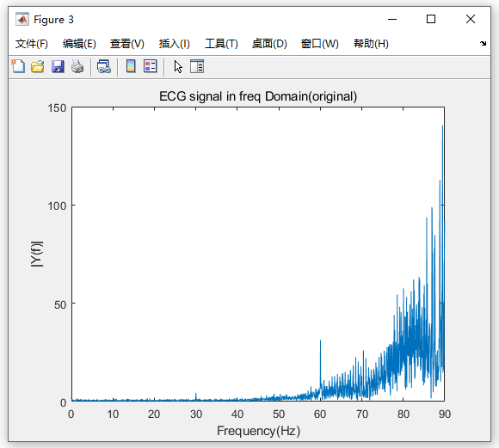Screen dimensions: 499x448
Task: Click the 'Frequency(Hz)' x-axis label
Action: pyautogui.click(x=258, y=431)
